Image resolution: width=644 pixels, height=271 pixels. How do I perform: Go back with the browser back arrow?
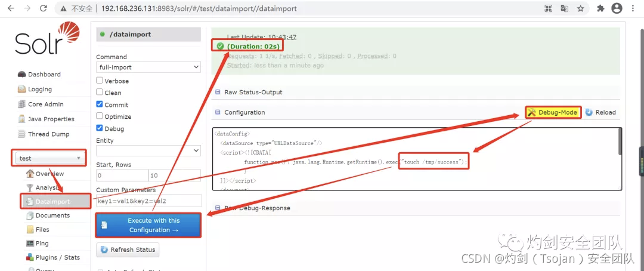(x=11, y=8)
